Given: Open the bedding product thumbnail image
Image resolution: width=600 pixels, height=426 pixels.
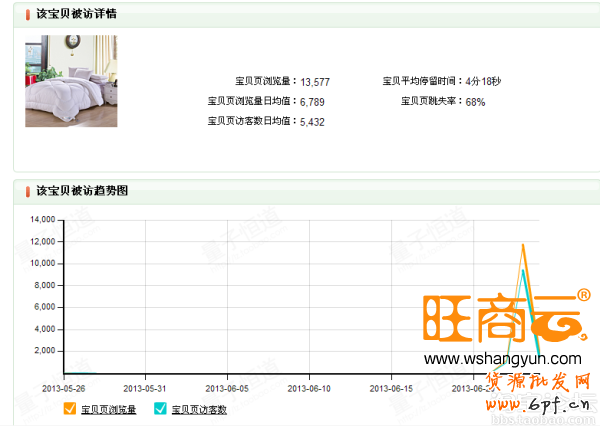Looking at the screenshot, I should [71, 81].
